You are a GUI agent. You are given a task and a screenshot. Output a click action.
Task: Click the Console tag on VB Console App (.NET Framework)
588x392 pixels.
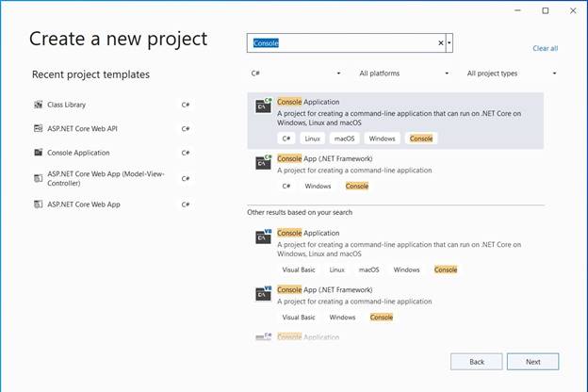click(x=382, y=318)
